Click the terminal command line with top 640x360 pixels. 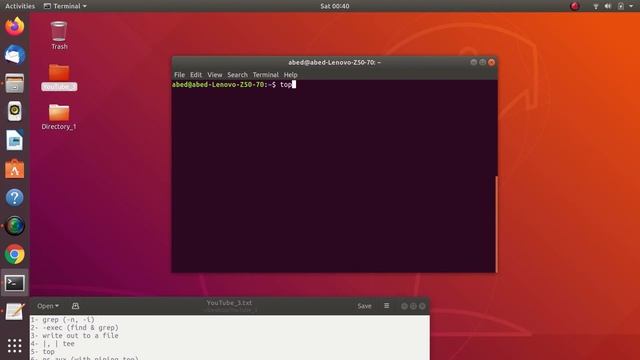234,84
